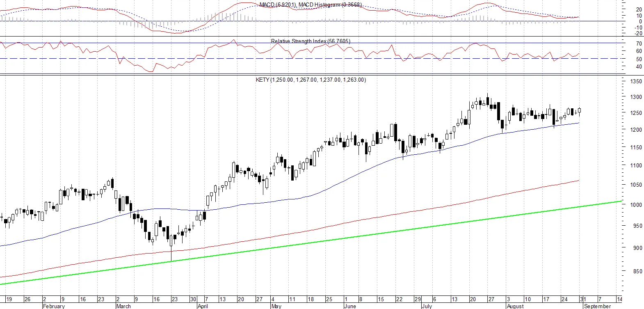This screenshot has height=309, width=644.
Task: Click the 70 level on RSI scale
Action: click(639, 43)
